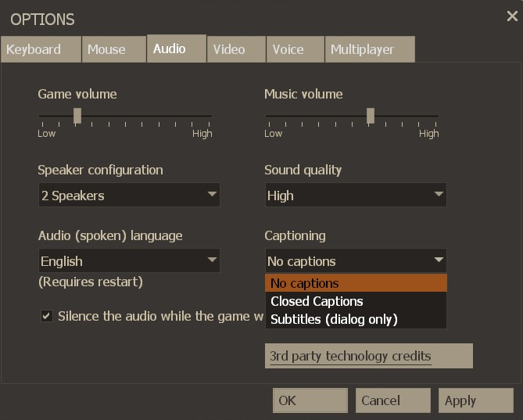Screen dimensions: 523x420
Task: Click the Music volume label
Action: (303, 94)
